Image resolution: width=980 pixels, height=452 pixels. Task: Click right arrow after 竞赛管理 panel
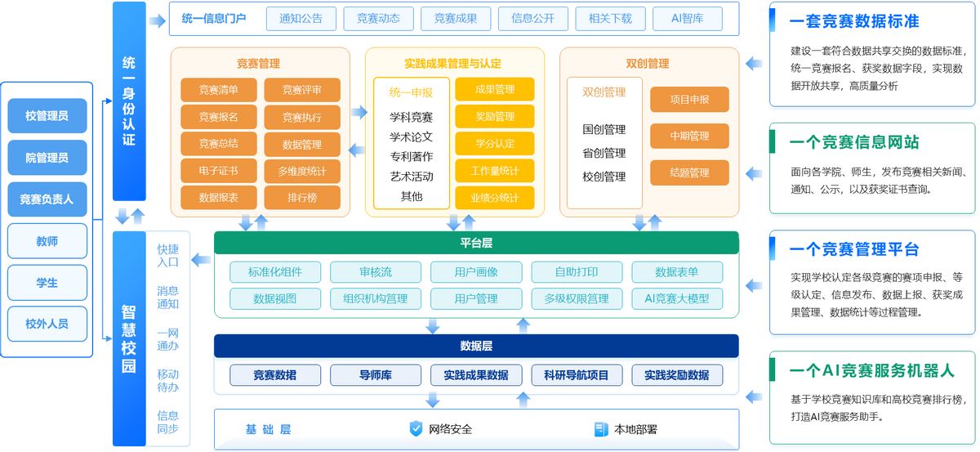coord(358,113)
